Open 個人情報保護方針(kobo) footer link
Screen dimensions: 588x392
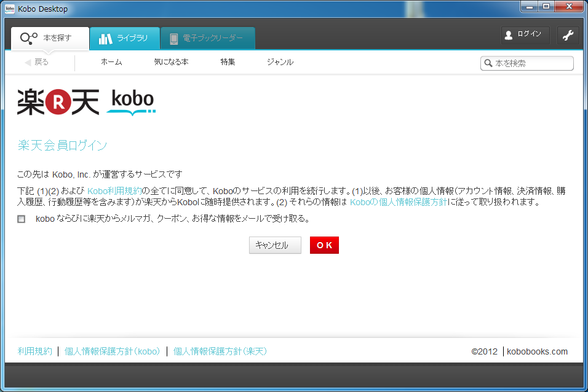click(x=113, y=351)
